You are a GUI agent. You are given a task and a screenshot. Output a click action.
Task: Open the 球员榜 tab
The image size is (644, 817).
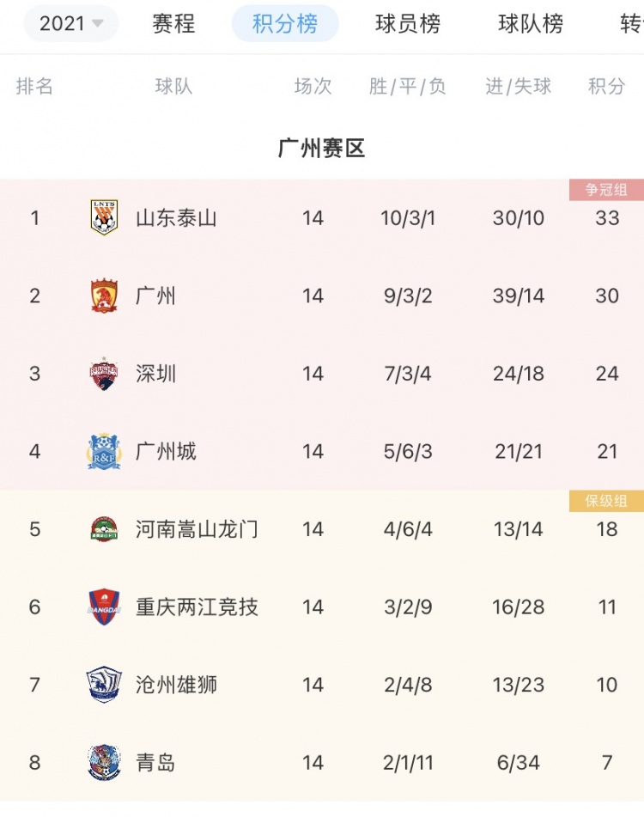(x=408, y=23)
